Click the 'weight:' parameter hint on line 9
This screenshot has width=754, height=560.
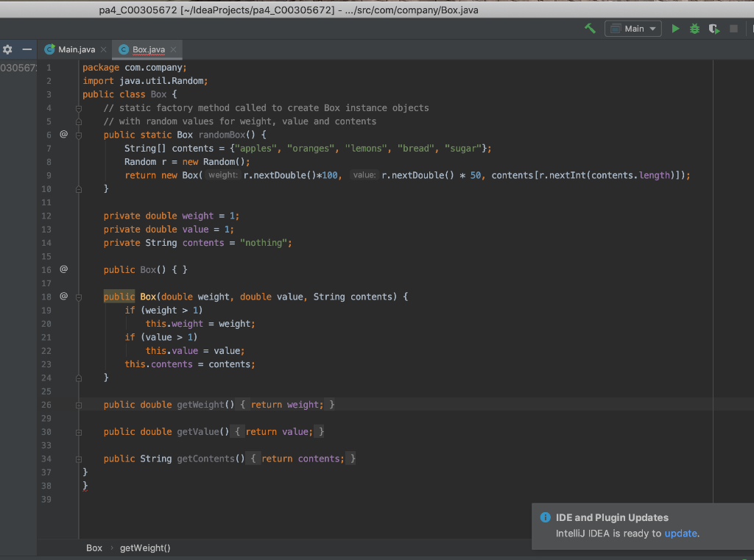coord(222,175)
